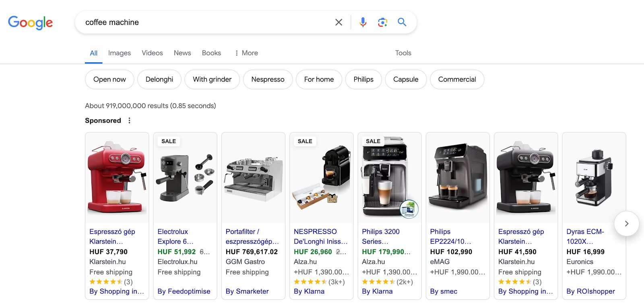Expand the More search categories menu
The height and width of the screenshot is (308, 644).
click(x=246, y=53)
